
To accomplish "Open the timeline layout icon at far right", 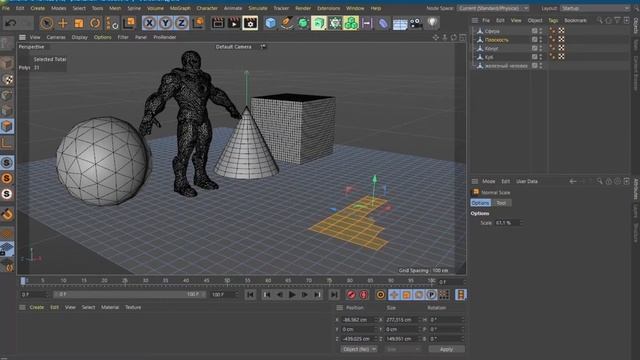I will pos(461,294).
